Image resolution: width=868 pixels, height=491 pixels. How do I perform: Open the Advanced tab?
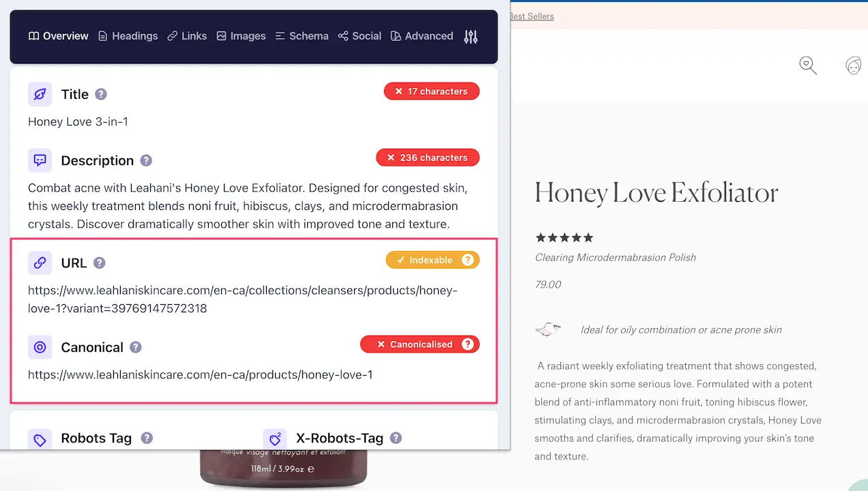[x=422, y=36]
